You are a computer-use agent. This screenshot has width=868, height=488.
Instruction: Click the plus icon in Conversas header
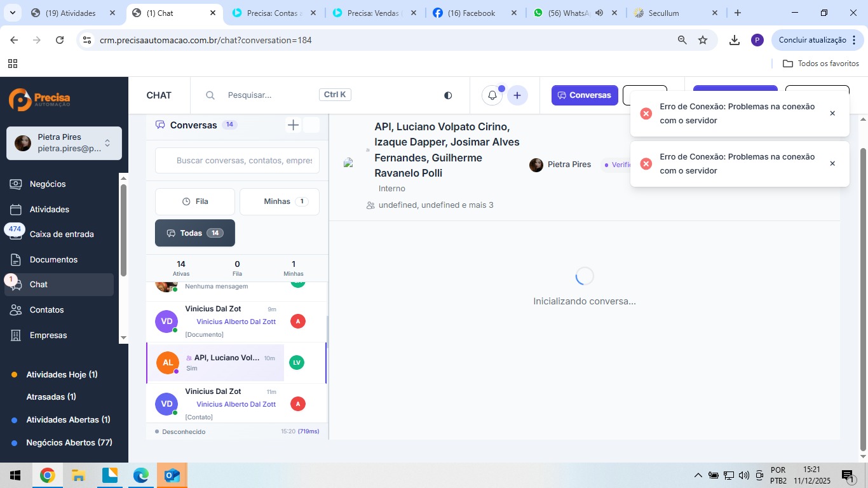tap(293, 125)
